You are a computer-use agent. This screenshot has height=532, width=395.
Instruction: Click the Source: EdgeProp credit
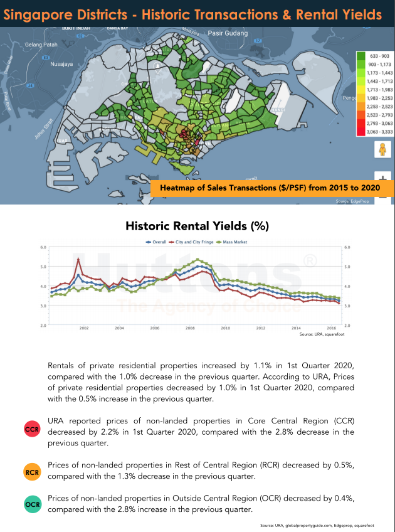click(x=352, y=201)
